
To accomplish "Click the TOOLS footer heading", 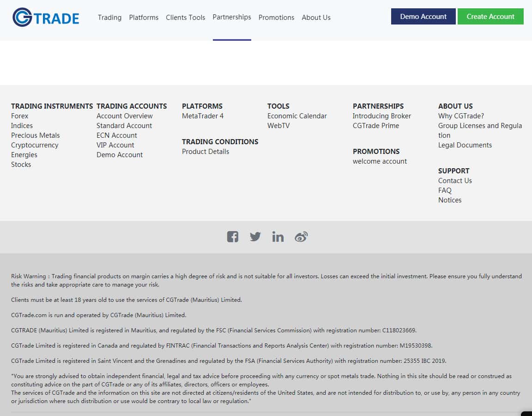I will coord(278,106).
